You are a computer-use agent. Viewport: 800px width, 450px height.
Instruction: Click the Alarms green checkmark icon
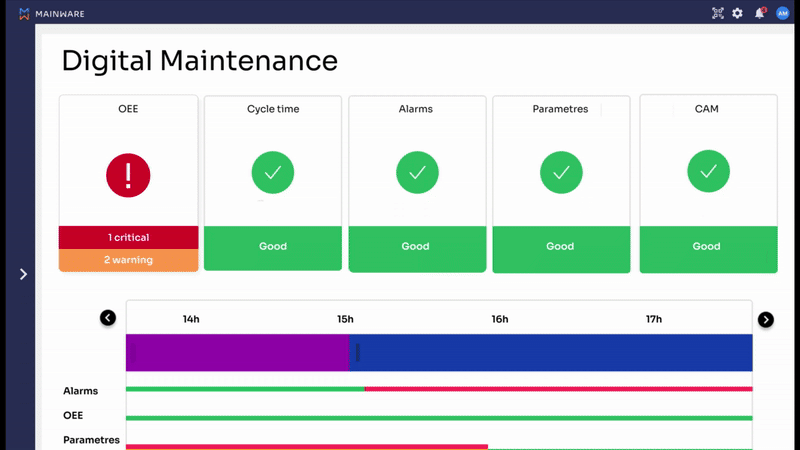417,172
